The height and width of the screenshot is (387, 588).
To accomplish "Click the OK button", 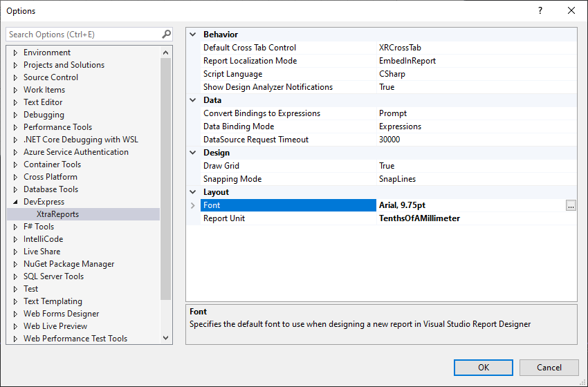I will tap(483, 368).
